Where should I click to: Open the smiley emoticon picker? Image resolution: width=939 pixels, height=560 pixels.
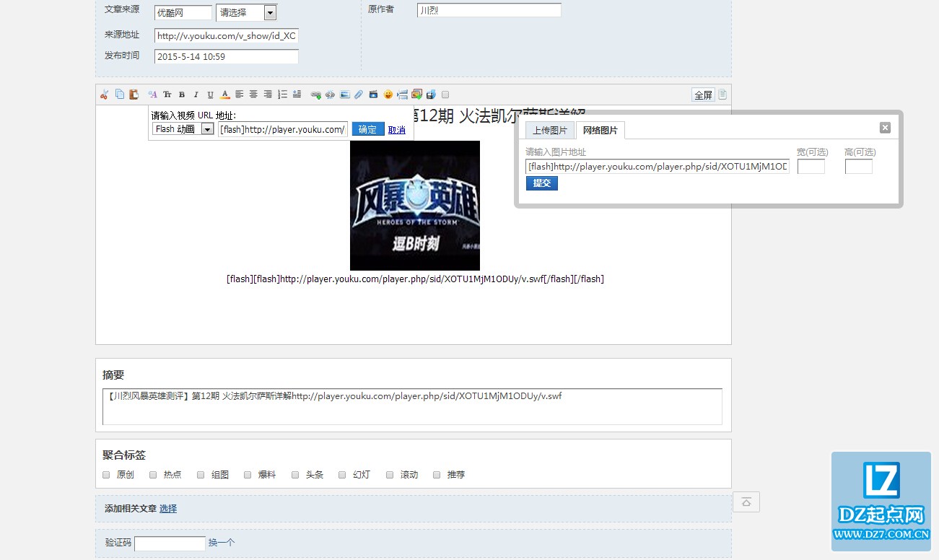point(388,95)
